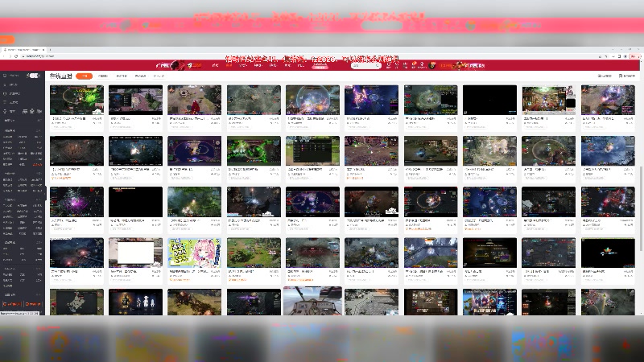Select the orange highlighted category pill
Image resolution: width=644 pixels, height=362 pixels.
pyautogui.click(x=85, y=76)
